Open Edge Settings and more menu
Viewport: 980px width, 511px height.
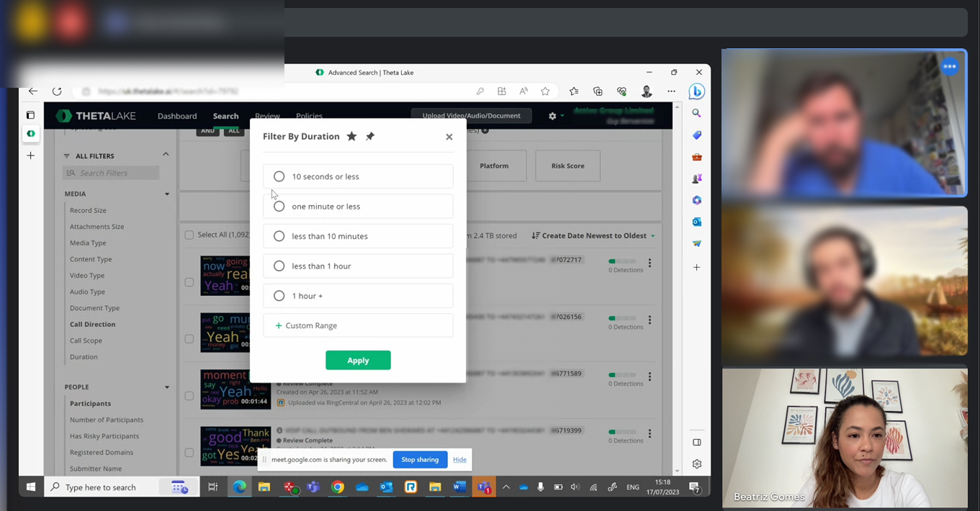click(671, 91)
